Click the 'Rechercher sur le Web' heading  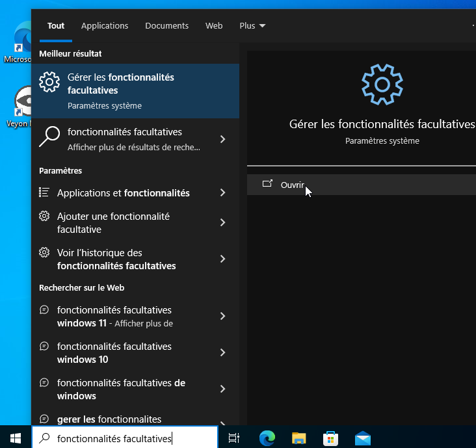tap(82, 288)
